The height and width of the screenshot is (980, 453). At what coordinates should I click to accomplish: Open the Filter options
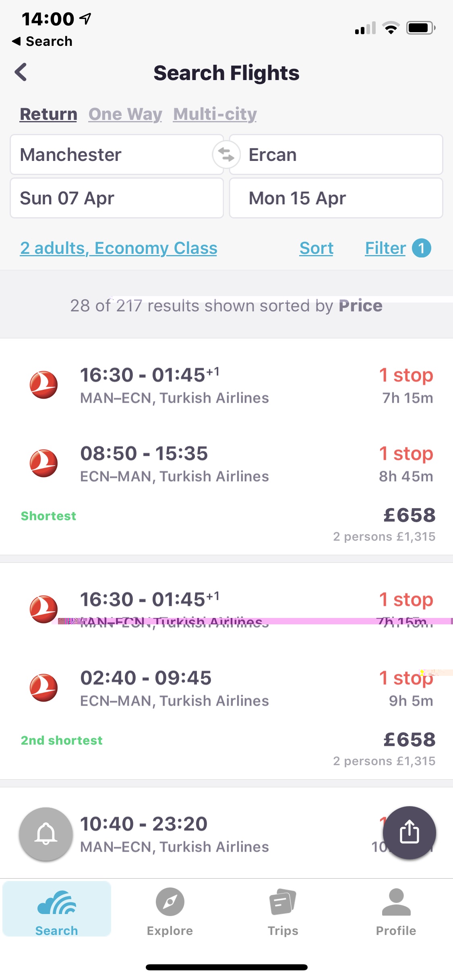click(385, 248)
